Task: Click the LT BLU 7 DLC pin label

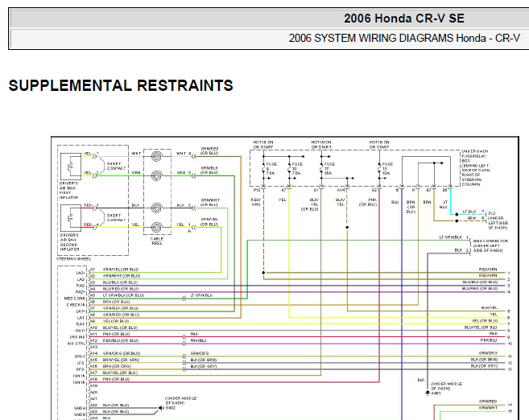Action: [x=473, y=212]
